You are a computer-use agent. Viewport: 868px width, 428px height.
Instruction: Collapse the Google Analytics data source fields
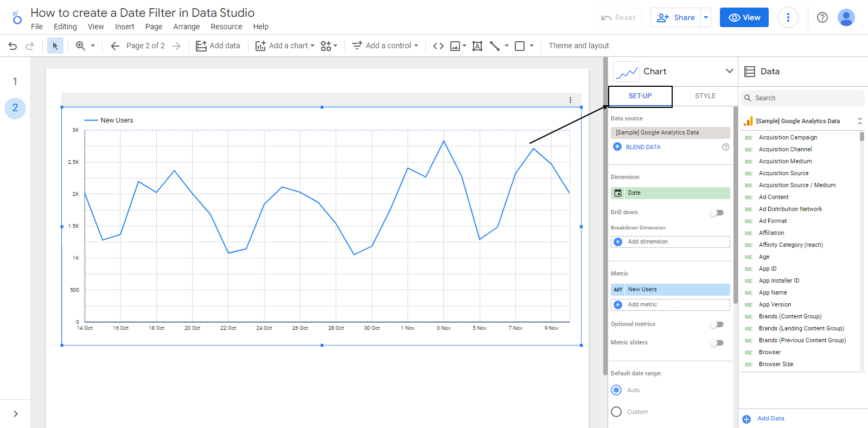coord(860,121)
